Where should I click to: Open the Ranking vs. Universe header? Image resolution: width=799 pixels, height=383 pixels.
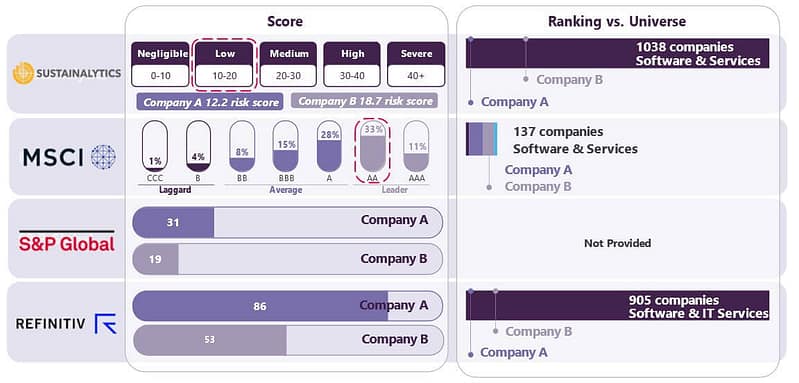(617, 21)
